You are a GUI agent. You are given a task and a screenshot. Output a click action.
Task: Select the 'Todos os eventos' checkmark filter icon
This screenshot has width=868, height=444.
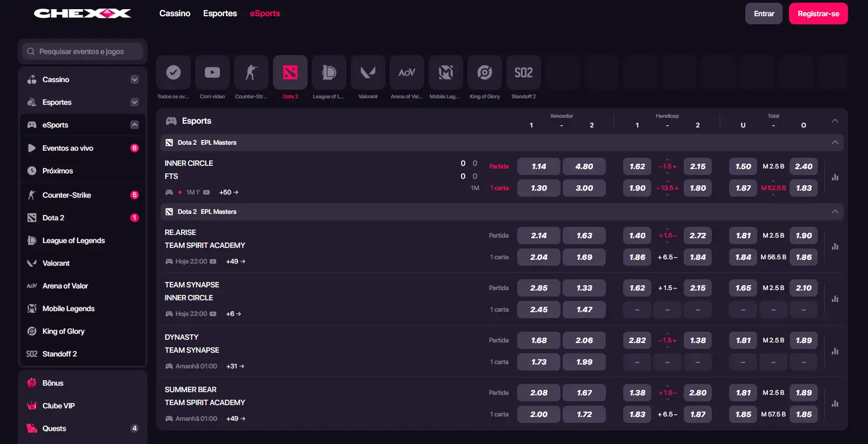(x=173, y=72)
